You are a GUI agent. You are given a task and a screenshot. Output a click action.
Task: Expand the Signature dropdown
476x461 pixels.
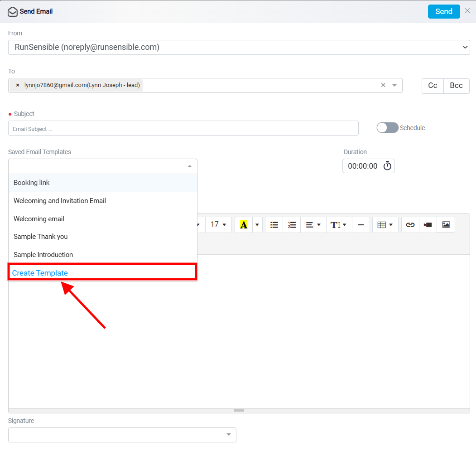122,435
